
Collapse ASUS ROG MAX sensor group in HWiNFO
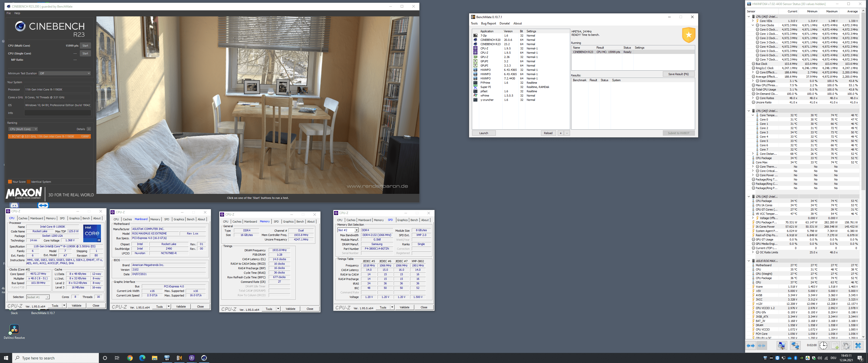click(x=749, y=261)
